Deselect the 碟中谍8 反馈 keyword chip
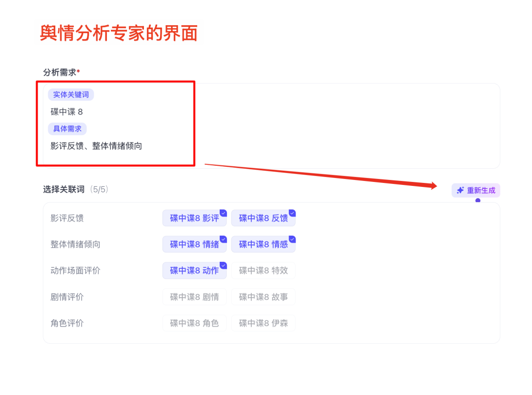 coord(263,218)
